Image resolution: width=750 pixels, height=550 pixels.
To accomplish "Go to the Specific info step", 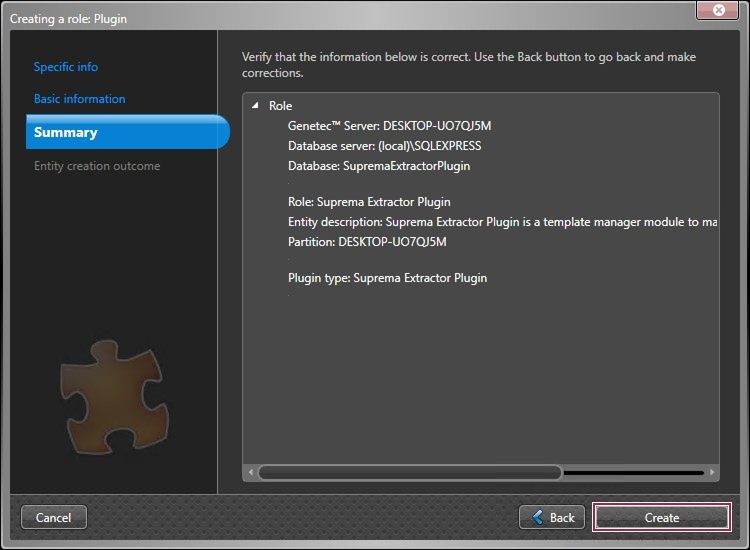I will pos(66,67).
